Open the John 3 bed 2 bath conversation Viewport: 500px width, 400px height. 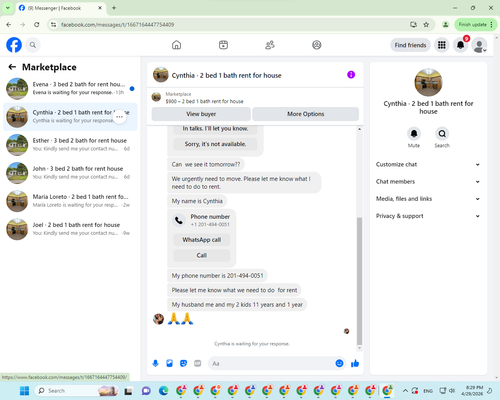coord(70,173)
